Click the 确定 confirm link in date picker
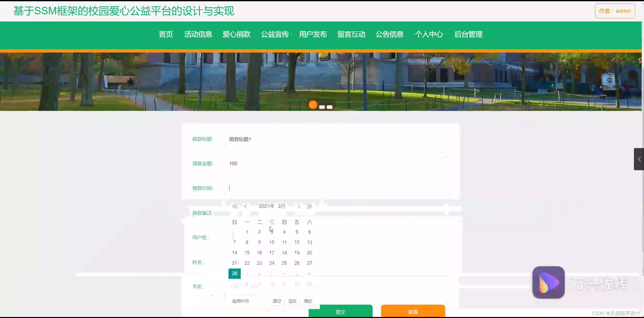This screenshot has width=644, height=318. [x=308, y=301]
